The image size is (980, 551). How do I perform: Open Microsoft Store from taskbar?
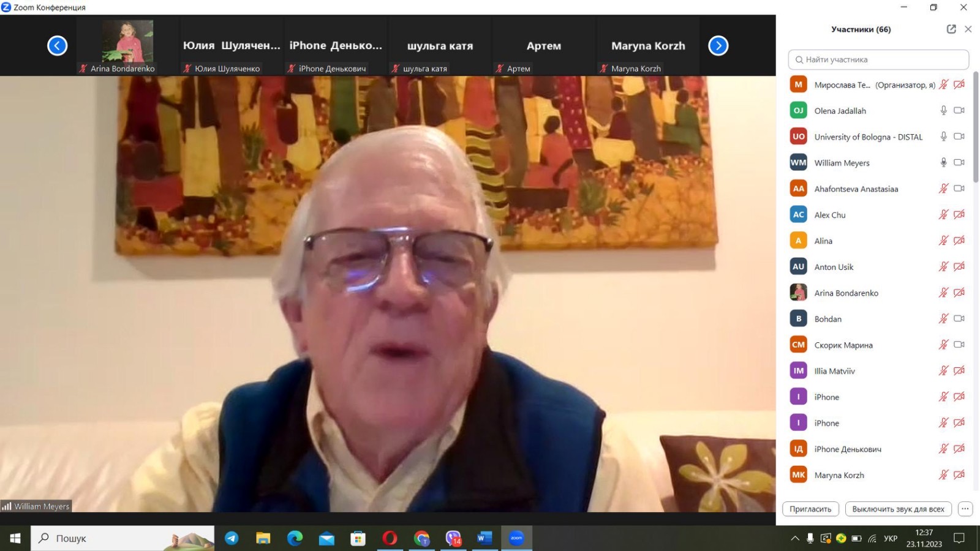[x=358, y=538]
